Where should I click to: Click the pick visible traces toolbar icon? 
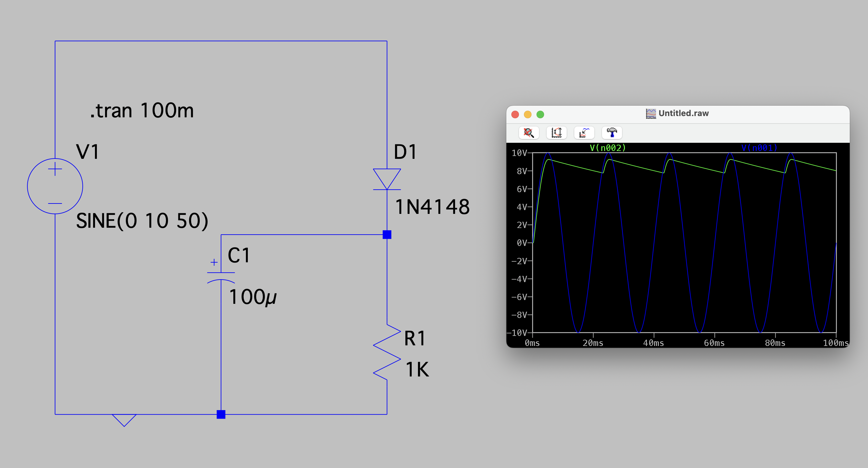[x=584, y=132]
